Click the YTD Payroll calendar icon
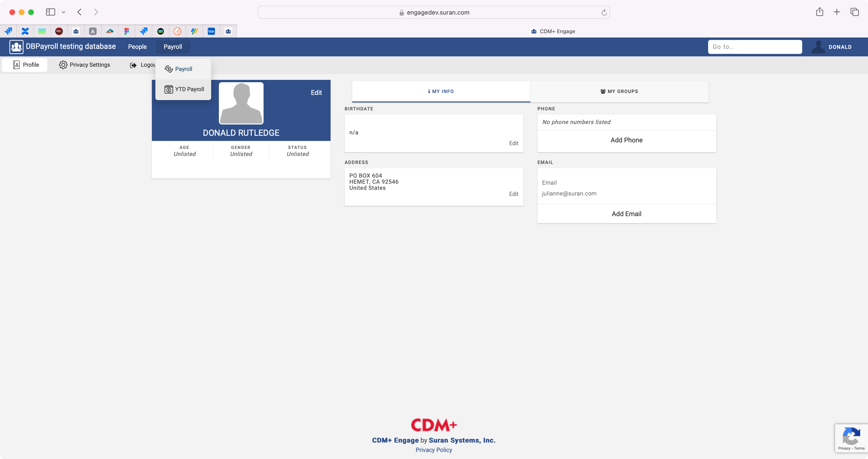Image resolution: width=868 pixels, height=459 pixels. click(x=169, y=89)
